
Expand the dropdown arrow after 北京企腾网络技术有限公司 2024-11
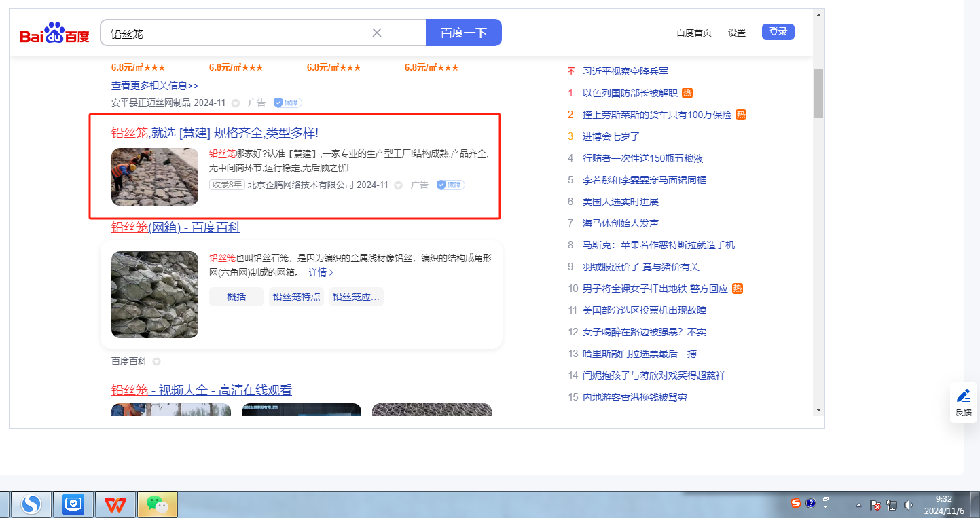pos(399,185)
